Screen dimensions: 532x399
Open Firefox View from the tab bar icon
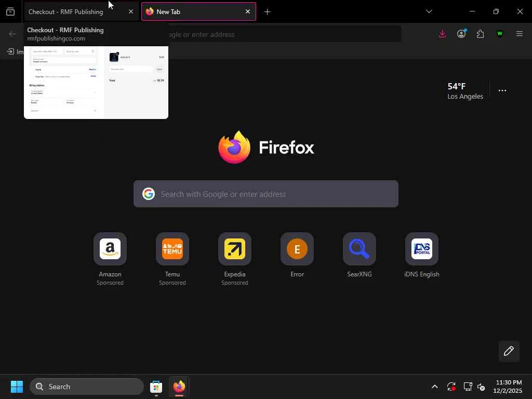[10, 11]
